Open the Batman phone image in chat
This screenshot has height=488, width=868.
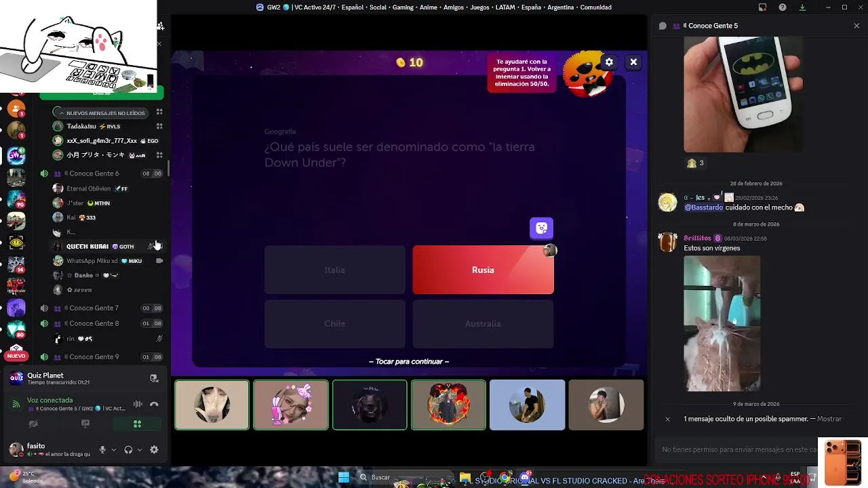[x=743, y=94]
